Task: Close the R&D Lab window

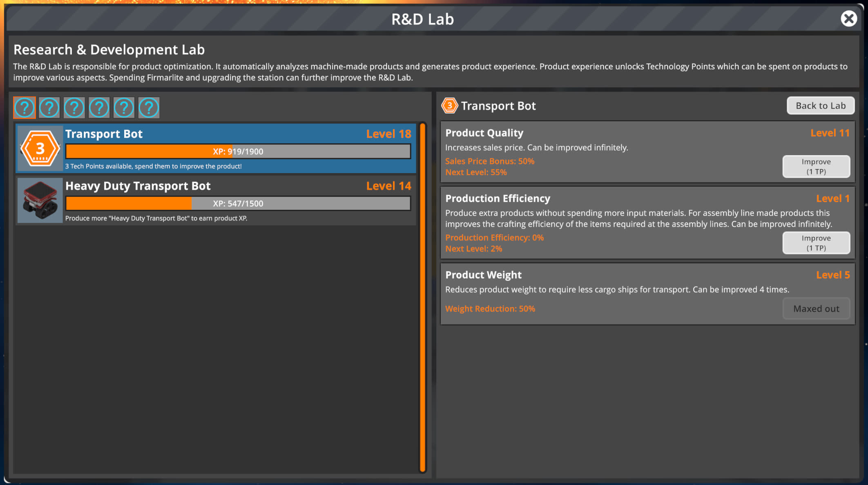Action: [x=848, y=19]
